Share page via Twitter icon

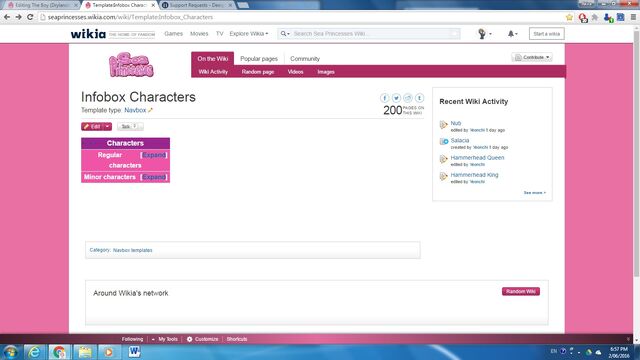[396, 98]
